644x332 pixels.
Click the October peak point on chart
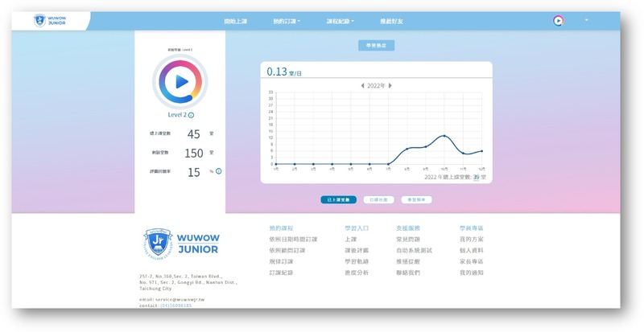tap(444, 135)
